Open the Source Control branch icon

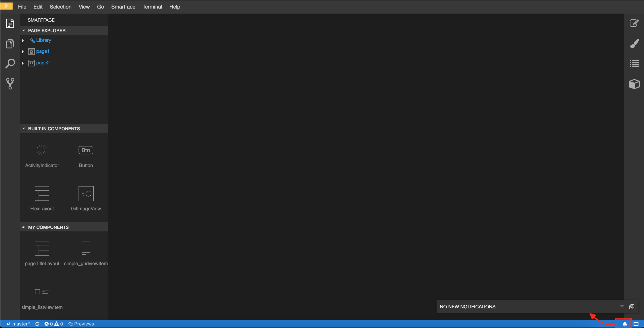[x=10, y=84]
